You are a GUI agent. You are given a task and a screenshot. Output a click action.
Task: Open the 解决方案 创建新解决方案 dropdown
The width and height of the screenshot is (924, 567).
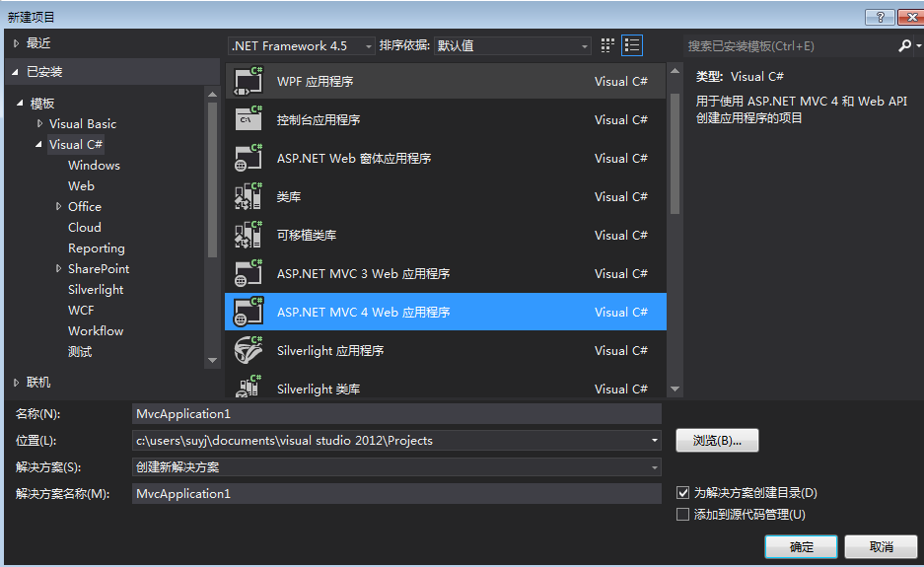[x=396, y=467]
